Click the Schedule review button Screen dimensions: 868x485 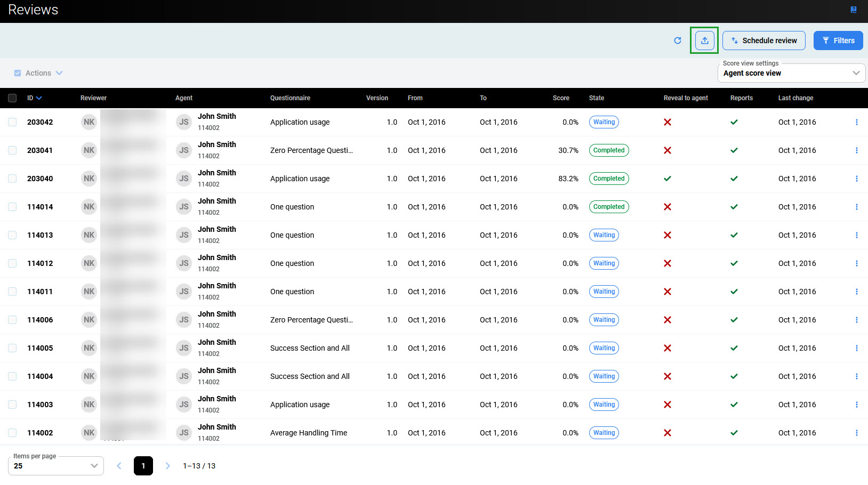click(763, 41)
